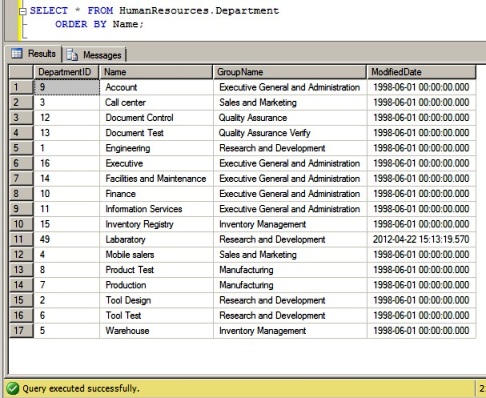Viewport: 486px width, 398px height.
Task: Click the DepartmentID cell with value 49
Action: point(67,239)
